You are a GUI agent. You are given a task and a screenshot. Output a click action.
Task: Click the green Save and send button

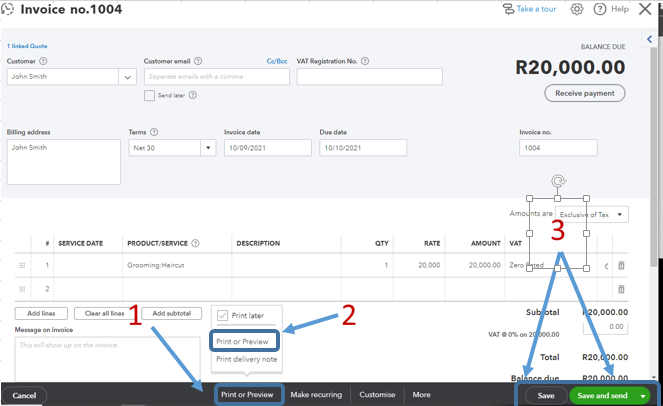coord(603,395)
